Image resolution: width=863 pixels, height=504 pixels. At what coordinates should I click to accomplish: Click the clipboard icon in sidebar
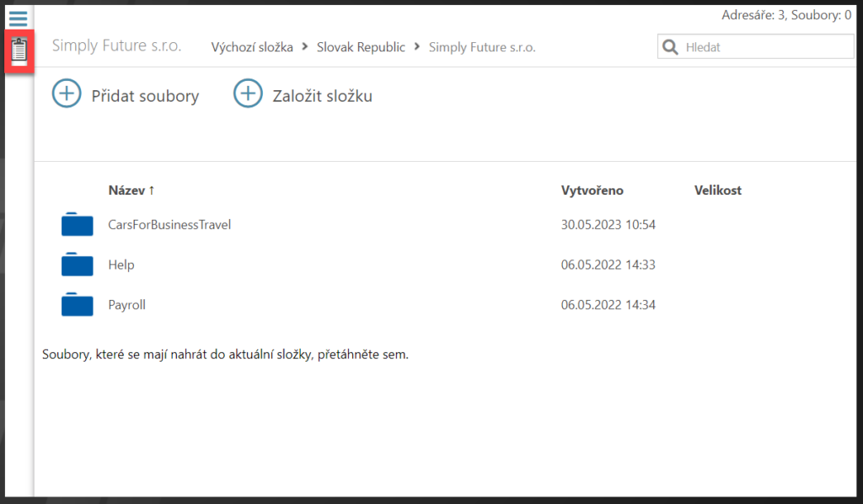(x=19, y=50)
